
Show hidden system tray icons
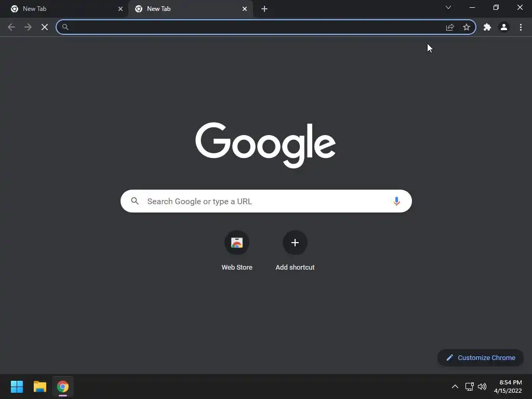[455, 387]
